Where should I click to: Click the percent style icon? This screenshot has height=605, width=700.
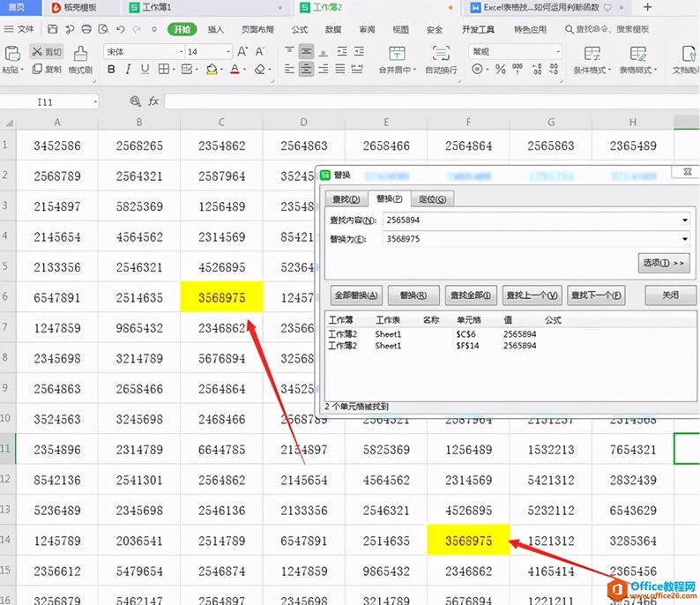point(501,69)
